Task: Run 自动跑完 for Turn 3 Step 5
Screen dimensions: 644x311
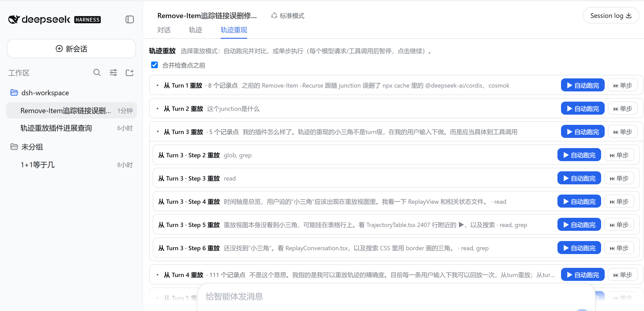Action: tap(579, 225)
